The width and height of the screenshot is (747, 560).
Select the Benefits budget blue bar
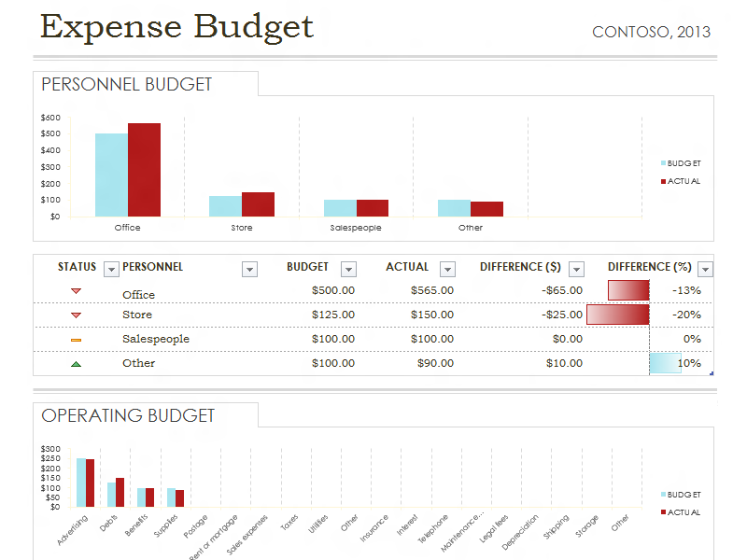pyautogui.click(x=142, y=497)
